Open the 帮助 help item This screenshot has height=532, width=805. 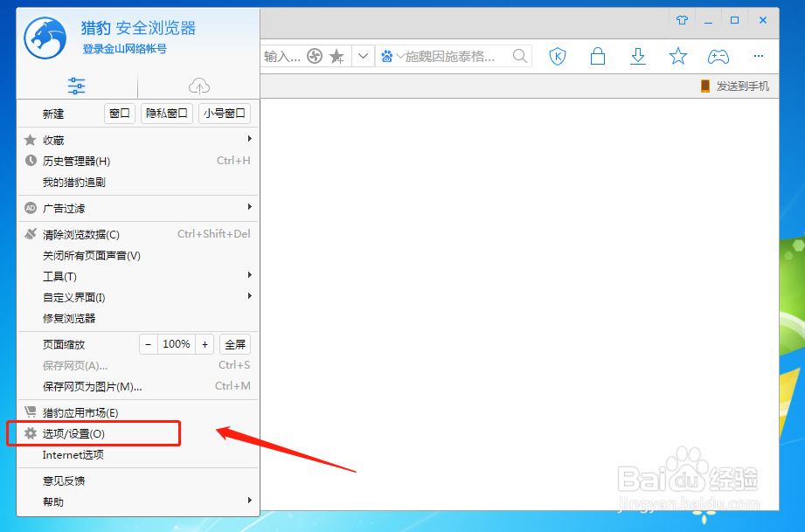coord(138,501)
